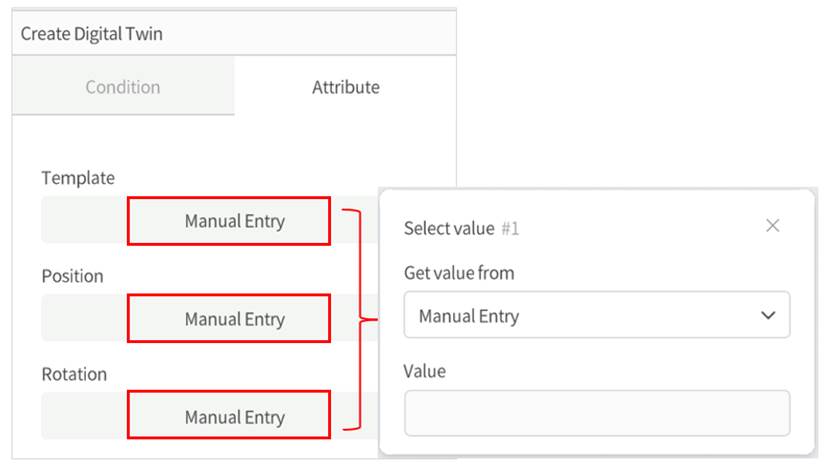Click gray area left of Position entry

coord(84,319)
